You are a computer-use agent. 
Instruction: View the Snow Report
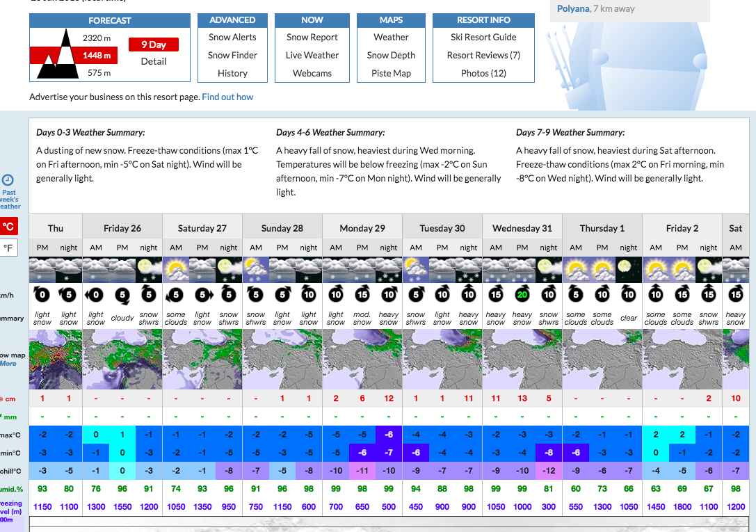[312, 37]
